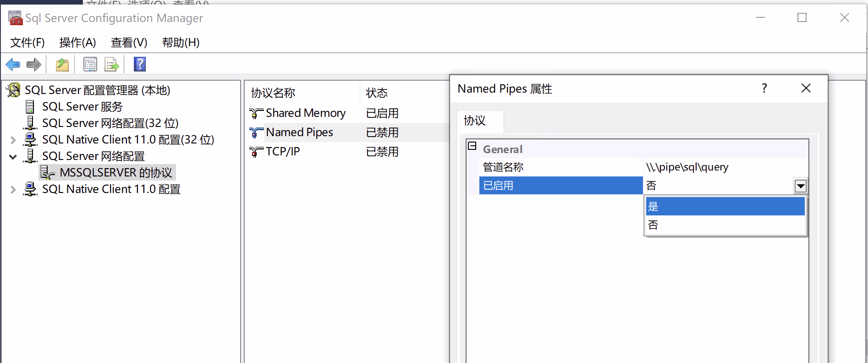The height and width of the screenshot is (363, 868).
Task: Choose 是 in the enabled dropdown list
Action: click(725, 206)
